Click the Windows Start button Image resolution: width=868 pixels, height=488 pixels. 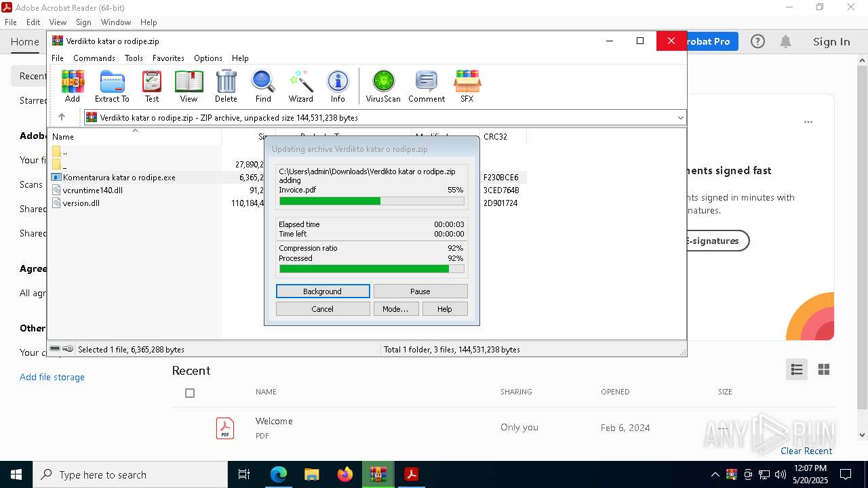click(16, 474)
